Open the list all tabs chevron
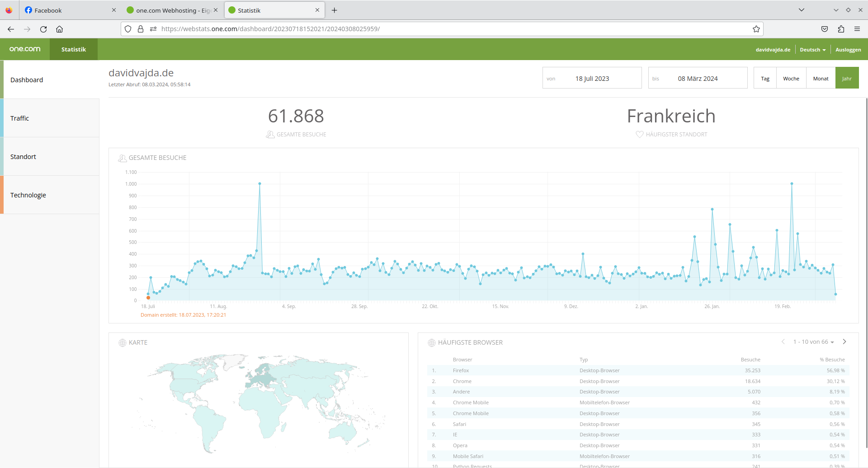 coord(801,10)
